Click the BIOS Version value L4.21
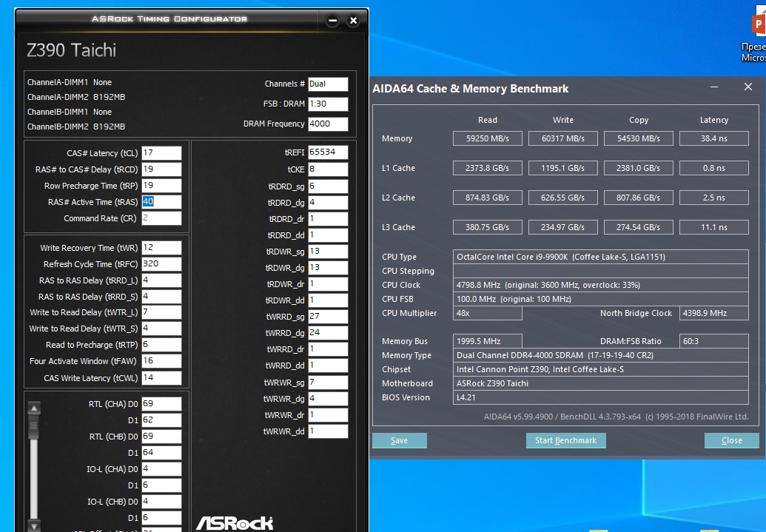The width and height of the screenshot is (766, 532). pos(601,397)
